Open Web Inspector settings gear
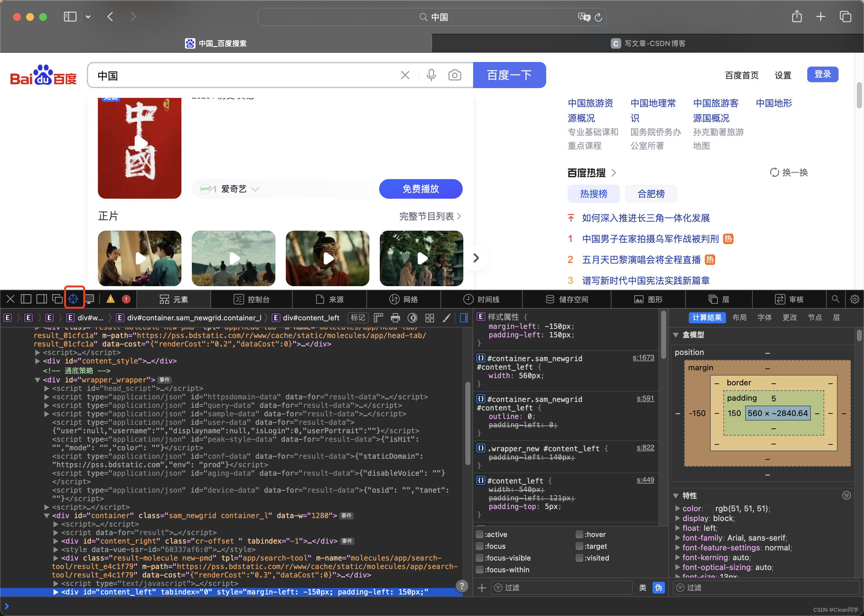The width and height of the screenshot is (864, 616). 855,299
